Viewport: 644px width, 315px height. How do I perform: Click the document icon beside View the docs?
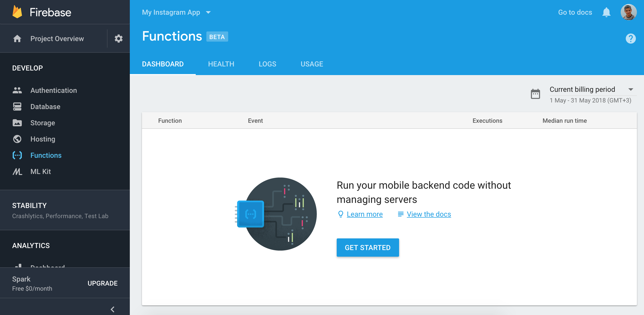click(x=401, y=214)
